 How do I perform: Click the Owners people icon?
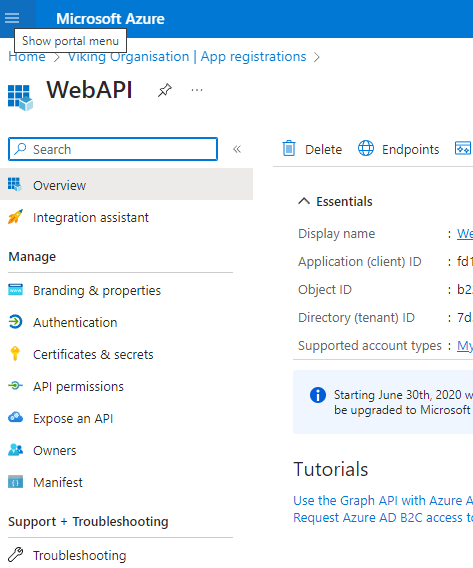point(15,450)
